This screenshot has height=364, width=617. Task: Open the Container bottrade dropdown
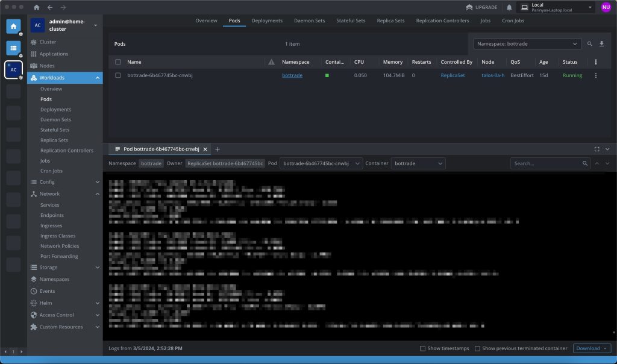tap(418, 163)
